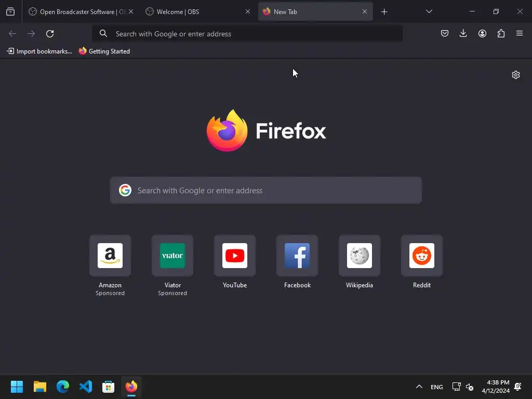Launch Visual Studio Code from the taskbar

[86, 387]
